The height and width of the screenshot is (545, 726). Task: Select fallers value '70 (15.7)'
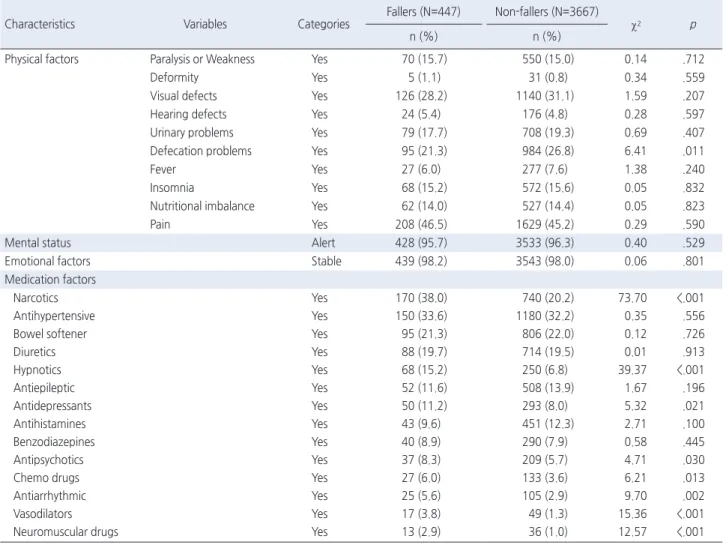pyautogui.click(x=424, y=59)
